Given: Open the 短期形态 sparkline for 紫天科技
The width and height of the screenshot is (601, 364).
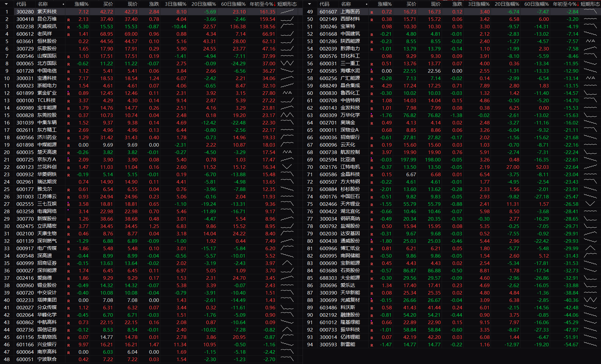Looking at the screenshot, I should pos(287,12).
